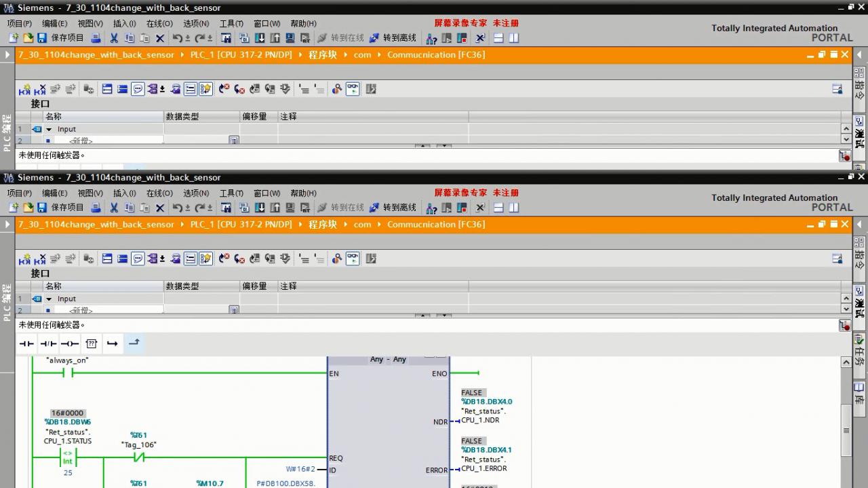Click save icon in upper window toolbar
Image resolution: width=868 pixels, height=488 pixels.
click(41, 38)
